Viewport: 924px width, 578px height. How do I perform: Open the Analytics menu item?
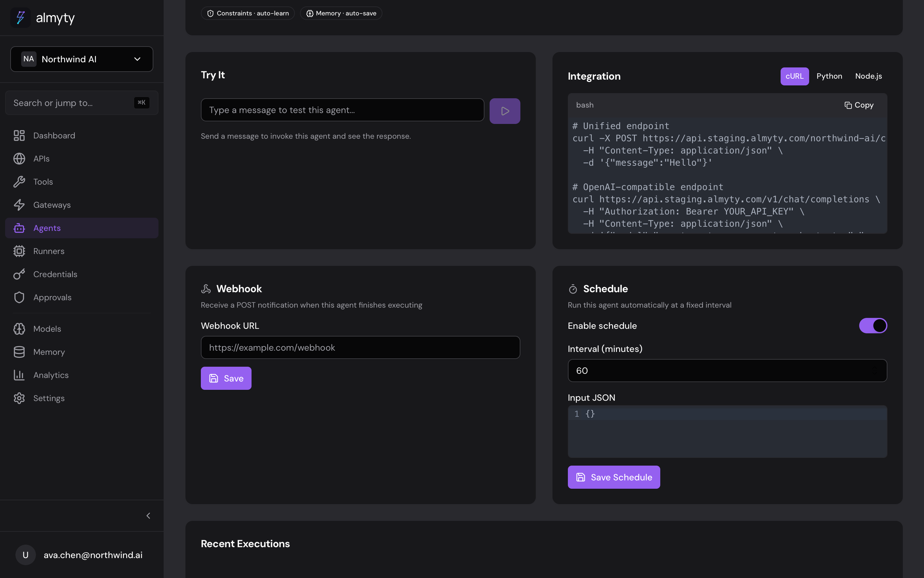(82, 375)
